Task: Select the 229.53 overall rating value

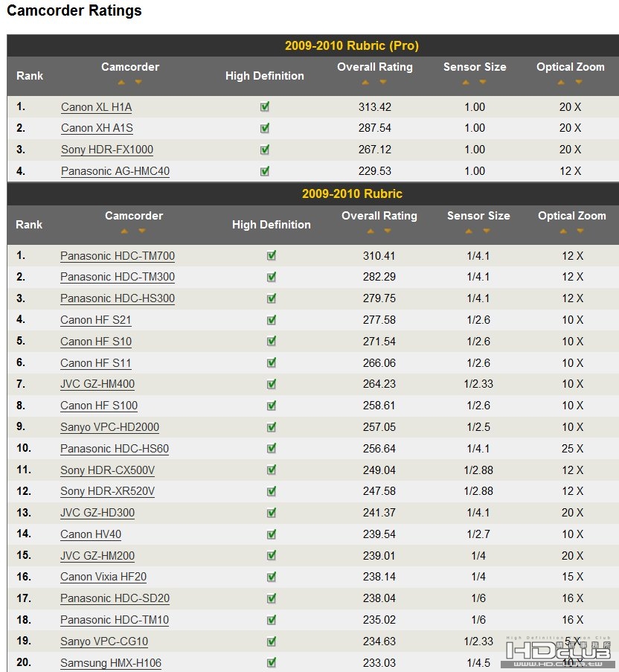Action: coord(375,171)
